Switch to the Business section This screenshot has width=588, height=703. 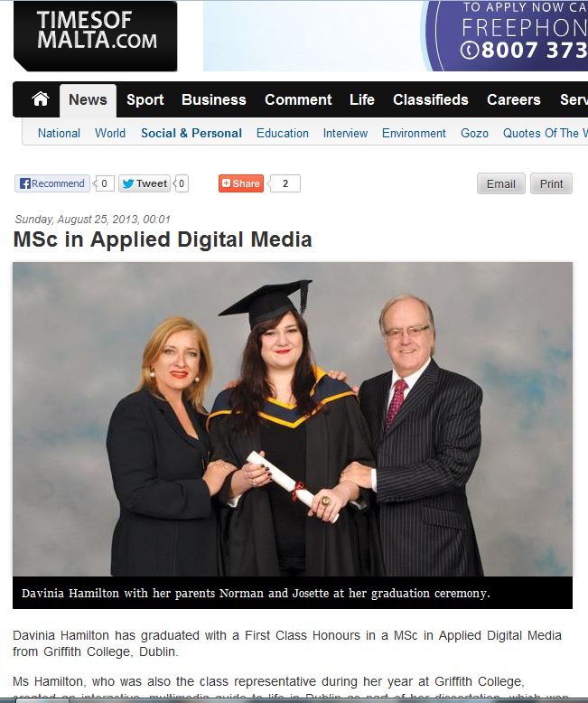click(x=214, y=99)
